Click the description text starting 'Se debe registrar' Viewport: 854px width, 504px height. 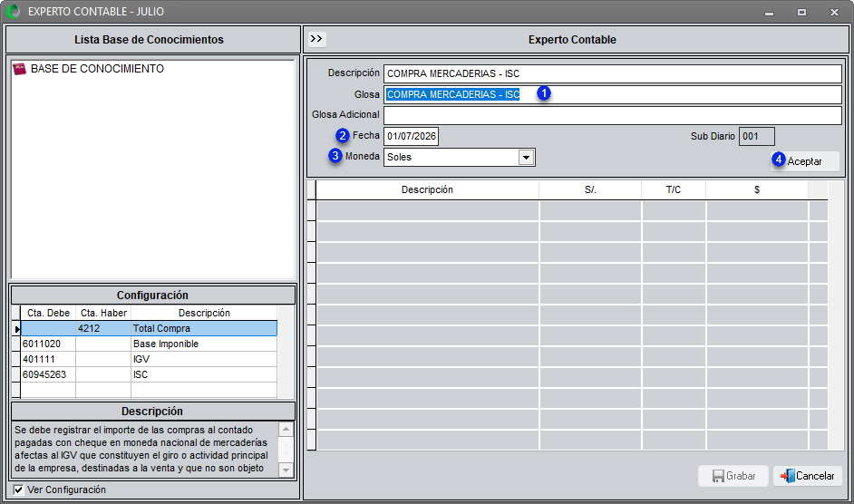[141, 449]
